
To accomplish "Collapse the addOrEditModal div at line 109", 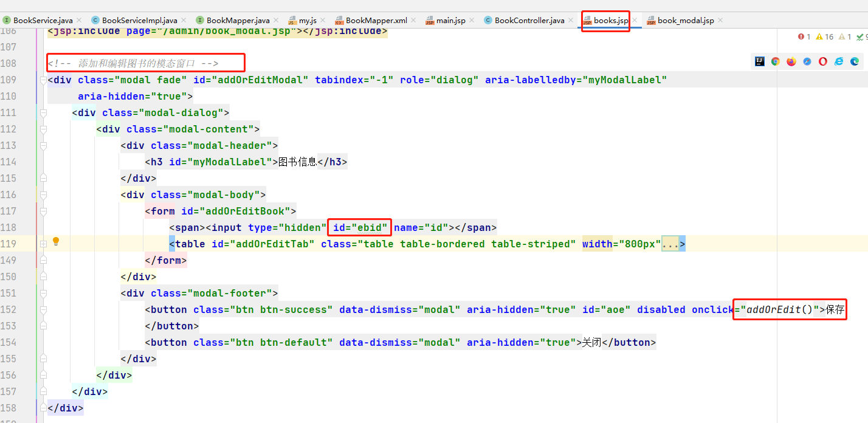I will 43,80.
